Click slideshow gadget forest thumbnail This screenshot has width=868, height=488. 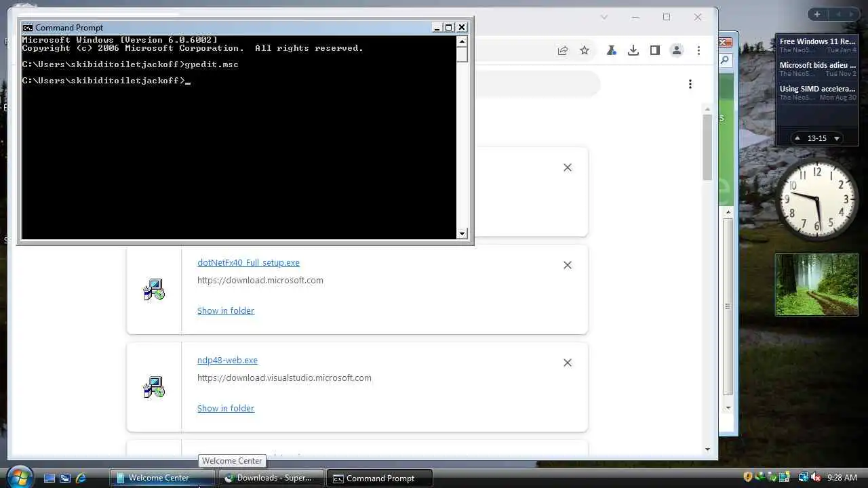(x=817, y=285)
